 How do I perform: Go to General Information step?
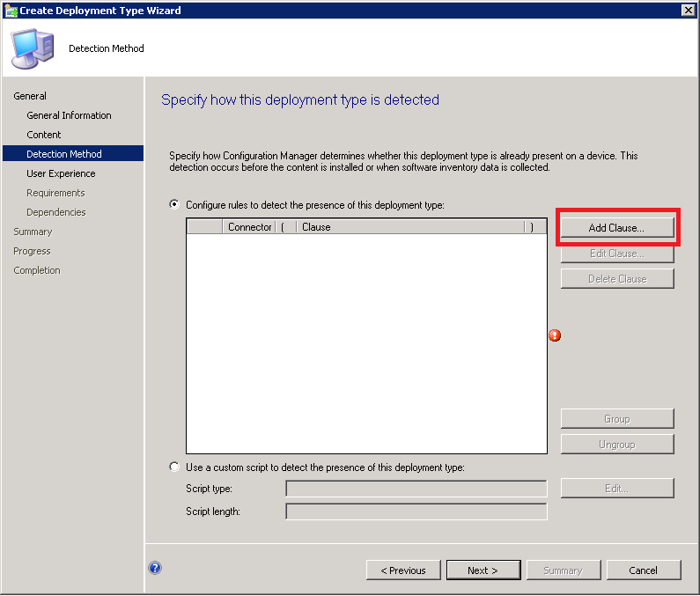(69, 115)
